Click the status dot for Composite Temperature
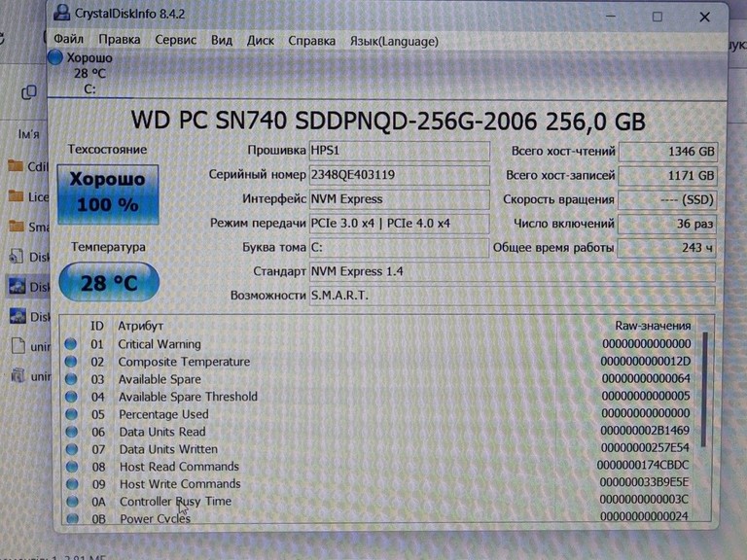The height and width of the screenshot is (560, 747). (70, 361)
